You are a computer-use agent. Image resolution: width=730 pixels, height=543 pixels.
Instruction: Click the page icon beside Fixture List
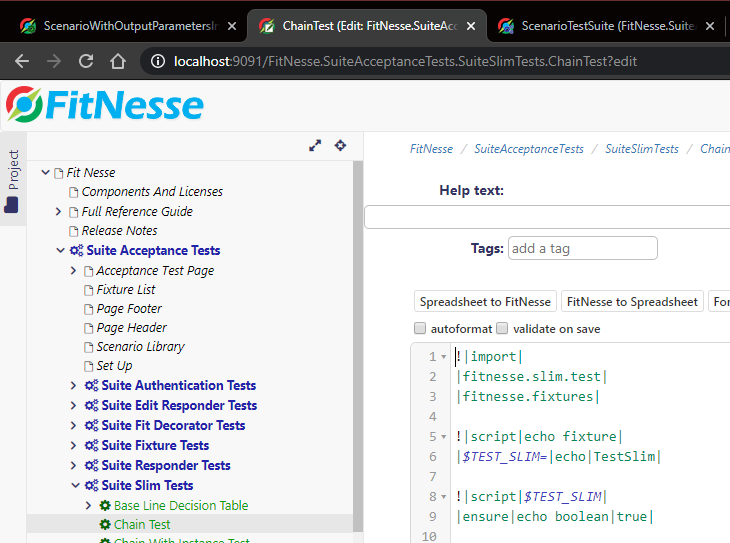(88, 290)
